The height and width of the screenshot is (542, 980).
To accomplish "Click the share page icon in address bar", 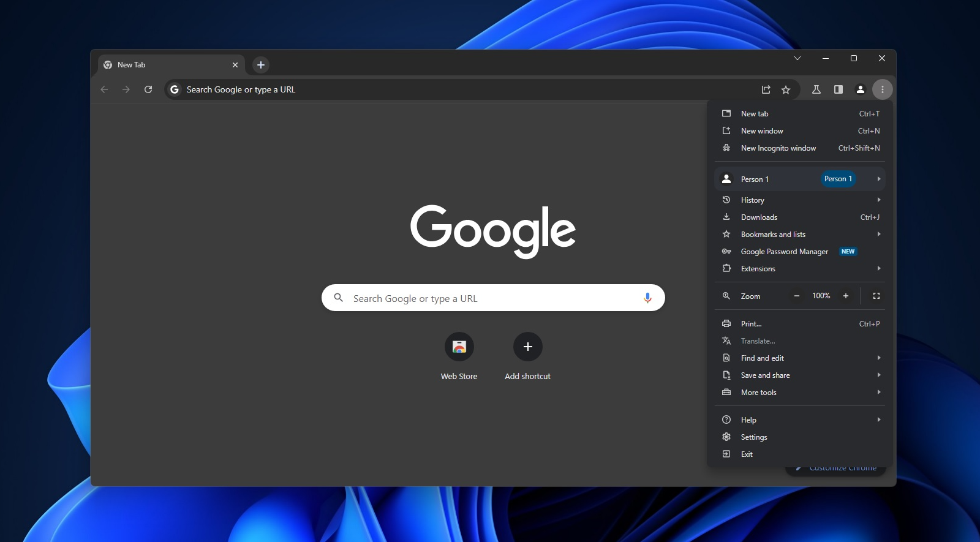I will coord(766,89).
